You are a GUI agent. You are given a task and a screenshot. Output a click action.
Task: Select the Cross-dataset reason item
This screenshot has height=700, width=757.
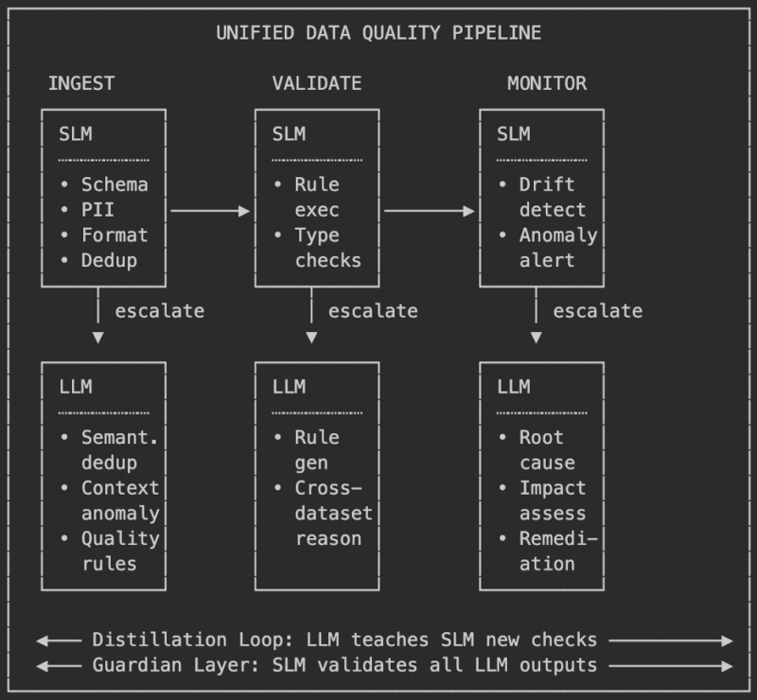333,513
